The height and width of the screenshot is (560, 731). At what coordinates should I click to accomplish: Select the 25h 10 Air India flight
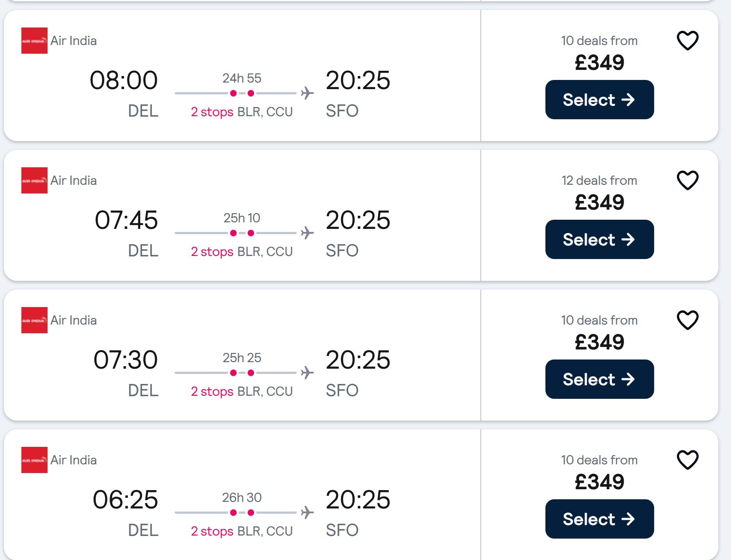pyautogui.click(x=599, y=239)
